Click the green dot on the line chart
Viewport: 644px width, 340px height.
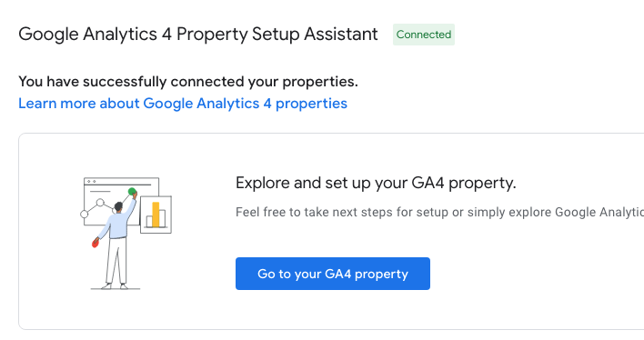(132, 191)
